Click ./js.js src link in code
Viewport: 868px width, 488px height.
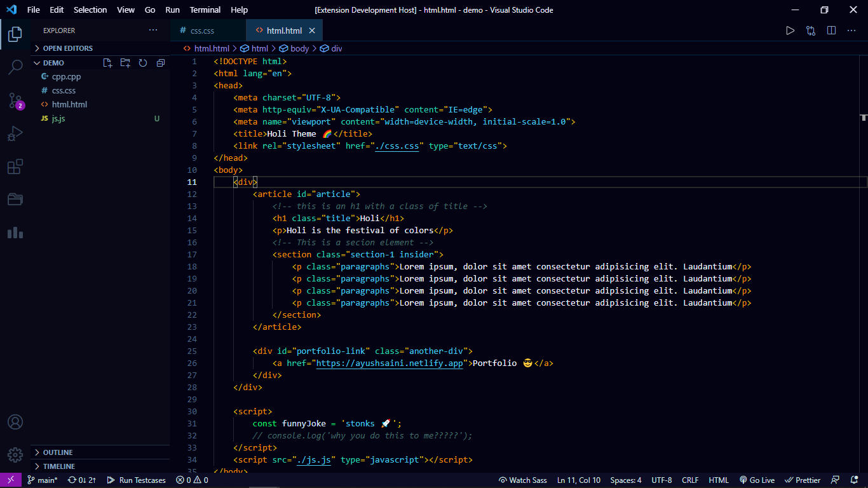314,460
